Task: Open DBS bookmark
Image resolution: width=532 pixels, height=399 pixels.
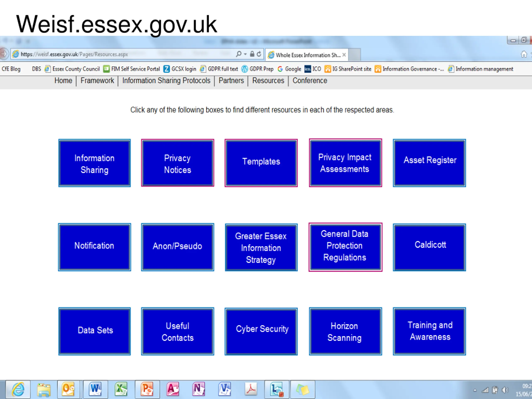Action: (37, 69)
